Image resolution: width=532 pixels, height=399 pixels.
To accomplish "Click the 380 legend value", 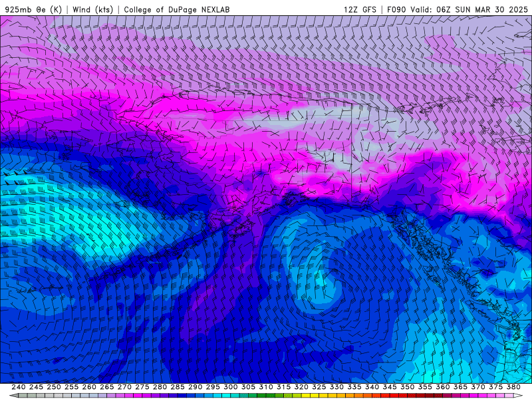I will click(x=513, y=387).
